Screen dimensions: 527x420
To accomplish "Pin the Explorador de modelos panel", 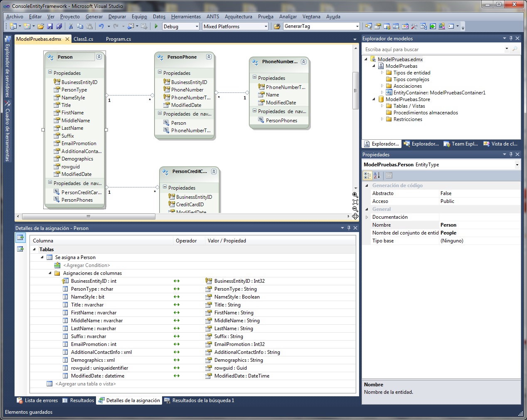I will [511, 38].
